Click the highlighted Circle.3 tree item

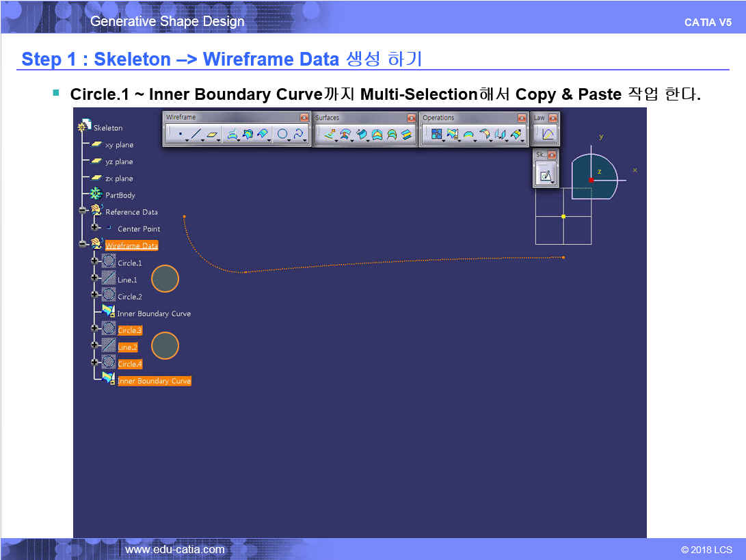click(129, 331)
